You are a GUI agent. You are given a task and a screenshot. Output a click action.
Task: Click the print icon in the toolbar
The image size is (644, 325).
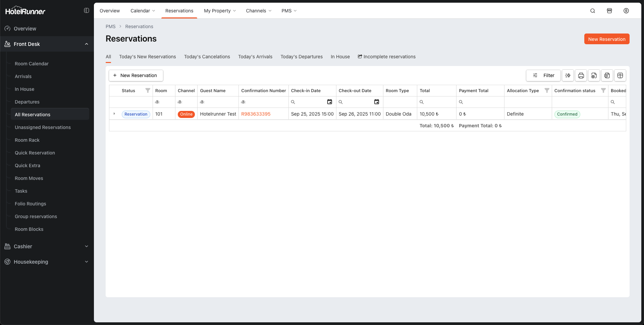click(x=581, y=75)
